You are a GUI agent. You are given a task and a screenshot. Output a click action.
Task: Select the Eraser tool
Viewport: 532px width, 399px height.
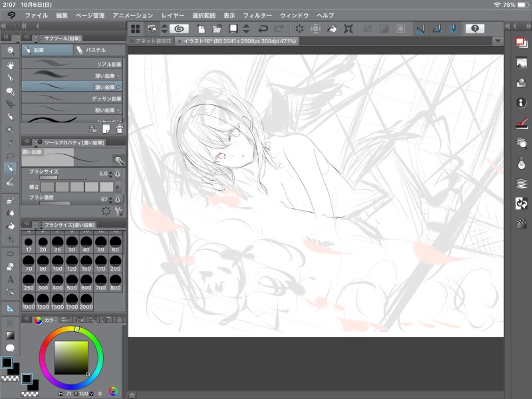tap(11, 267)
